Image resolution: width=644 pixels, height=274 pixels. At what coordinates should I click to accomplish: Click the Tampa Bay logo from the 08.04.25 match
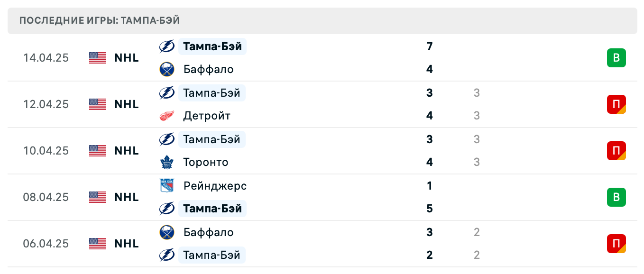[x=167, y=208]
